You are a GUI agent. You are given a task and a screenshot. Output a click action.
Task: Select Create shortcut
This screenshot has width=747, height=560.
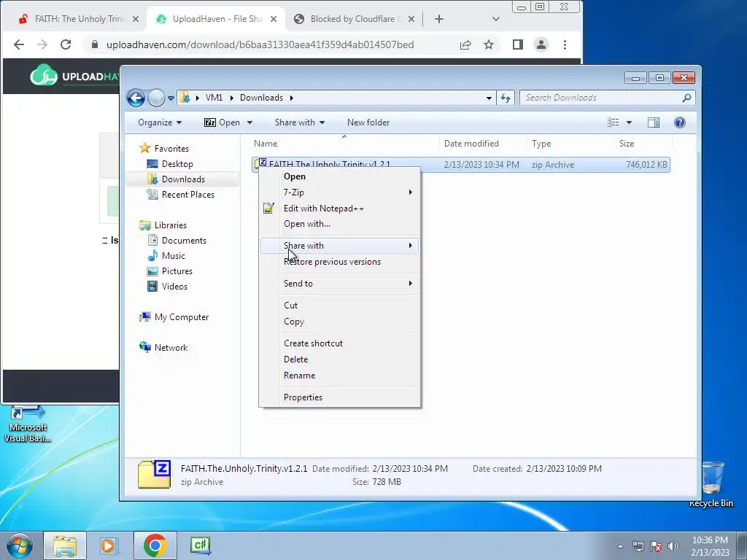(x=339, y=343)
